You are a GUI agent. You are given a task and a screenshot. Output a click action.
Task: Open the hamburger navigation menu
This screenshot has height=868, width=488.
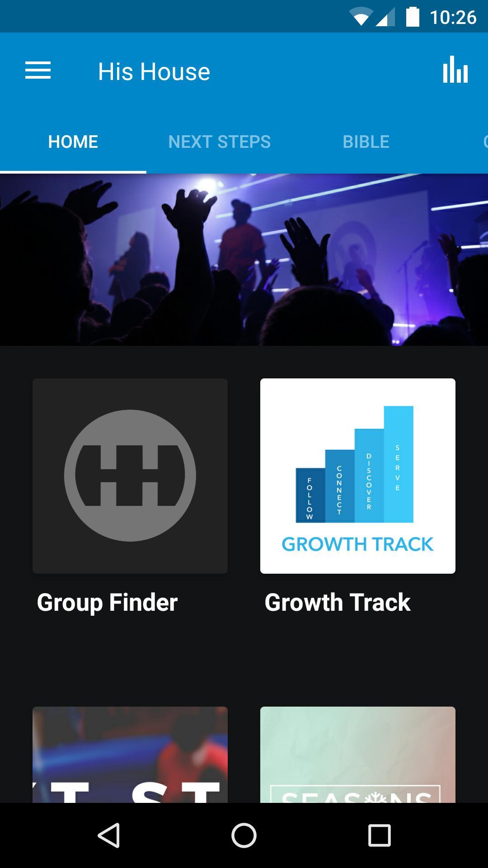point(38,71)
